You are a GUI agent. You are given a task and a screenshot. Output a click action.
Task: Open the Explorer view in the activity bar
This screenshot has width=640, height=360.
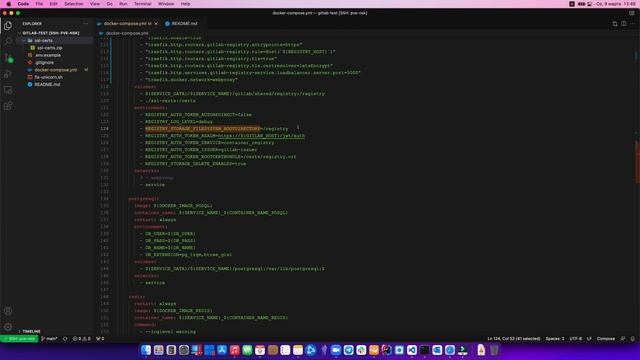pyautogui.click(x=8, y=25)
